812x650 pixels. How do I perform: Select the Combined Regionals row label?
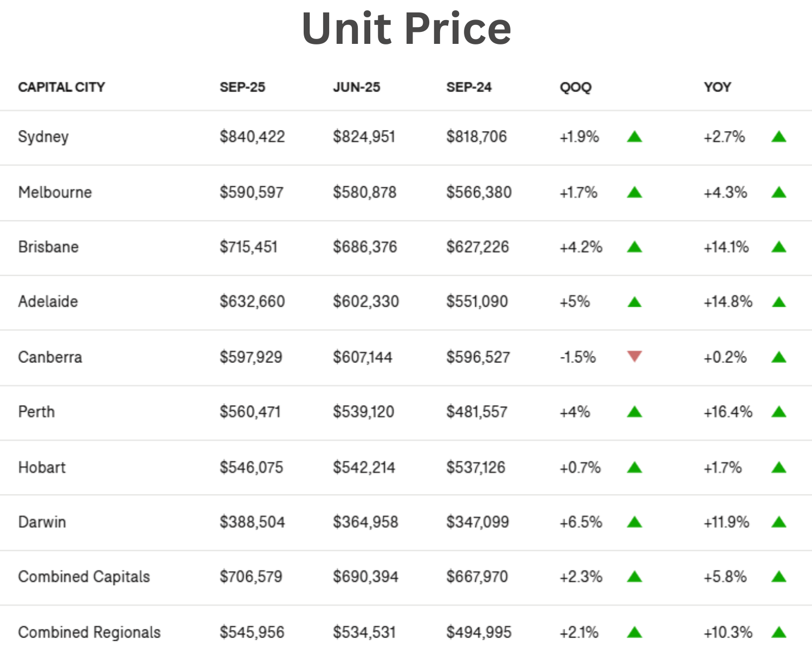pos(89,632)
